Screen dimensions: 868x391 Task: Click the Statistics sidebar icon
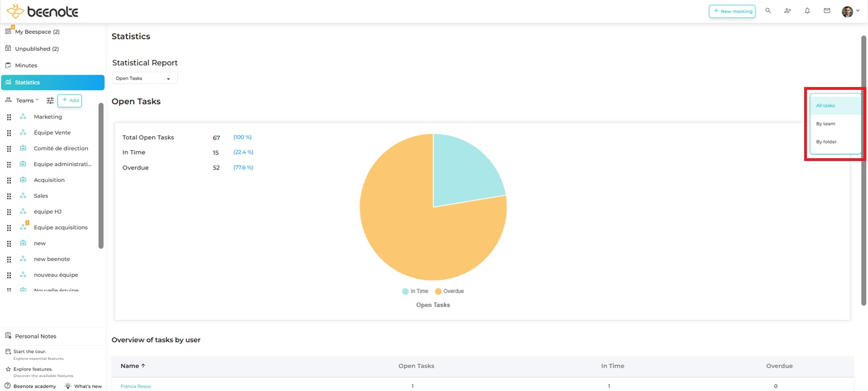8,82
